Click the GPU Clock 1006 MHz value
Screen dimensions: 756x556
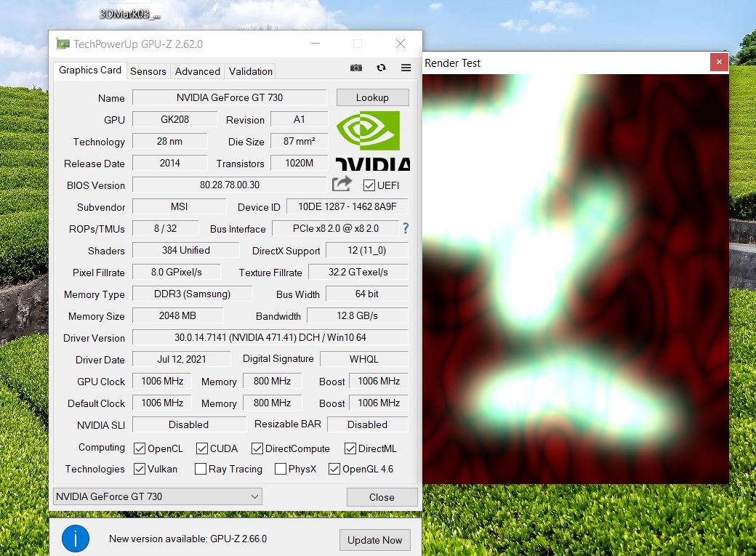(162, 381)
